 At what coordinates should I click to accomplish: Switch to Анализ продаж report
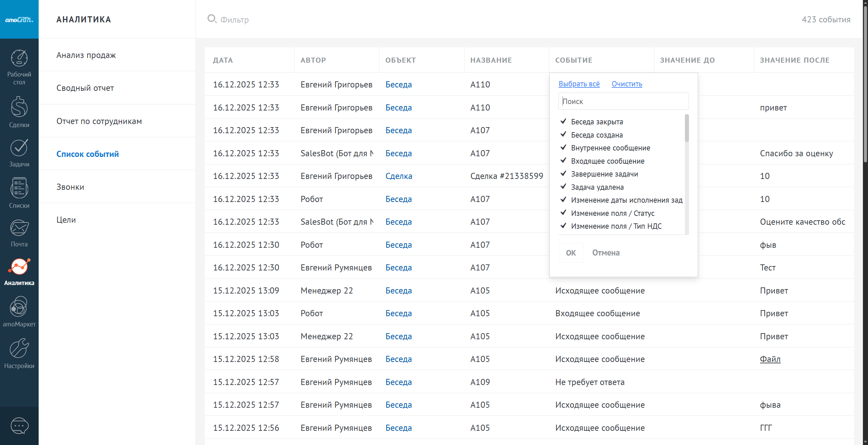point(86,55)
